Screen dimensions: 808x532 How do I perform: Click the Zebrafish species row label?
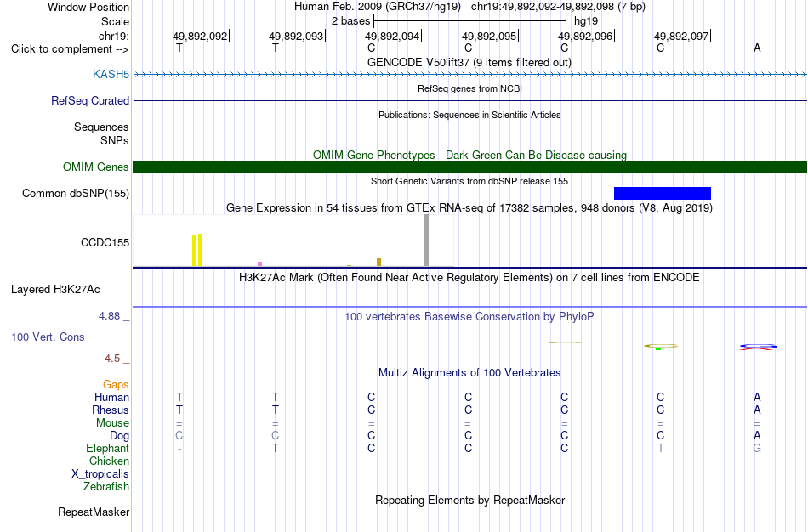point(106,486)
